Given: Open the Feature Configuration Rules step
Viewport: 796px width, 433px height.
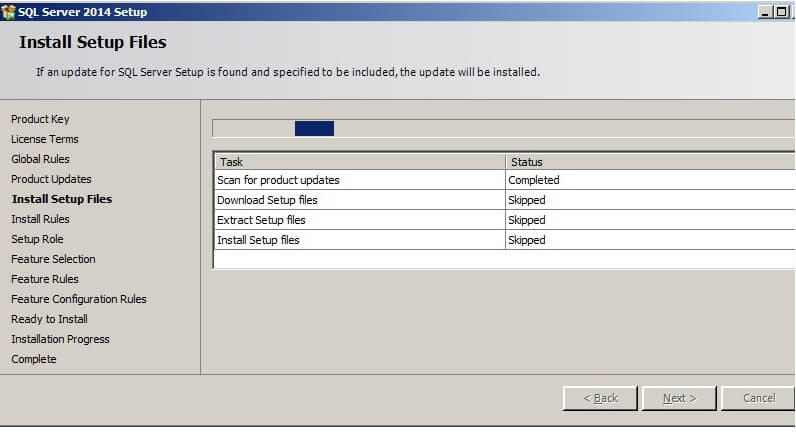Looking at the screenshot, I should (79, 299).
